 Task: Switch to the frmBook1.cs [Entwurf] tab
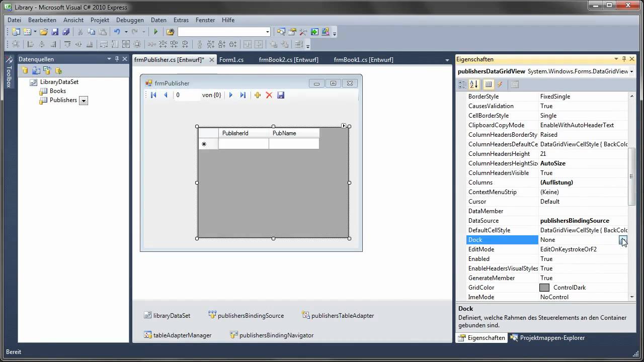coord(364,59)
